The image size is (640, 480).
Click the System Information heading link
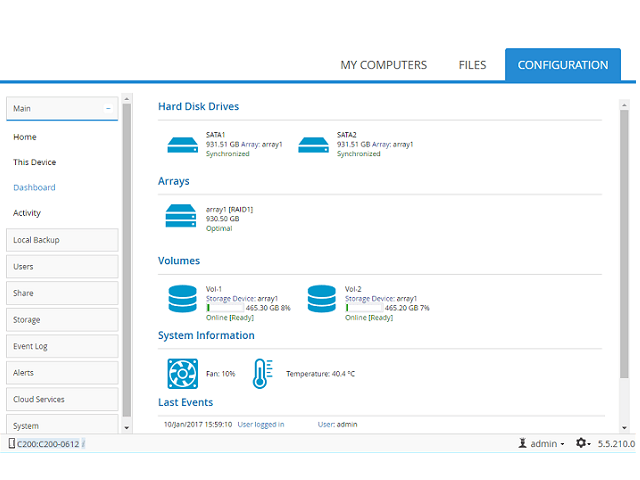pyautogui.click(x=206, y=336)
